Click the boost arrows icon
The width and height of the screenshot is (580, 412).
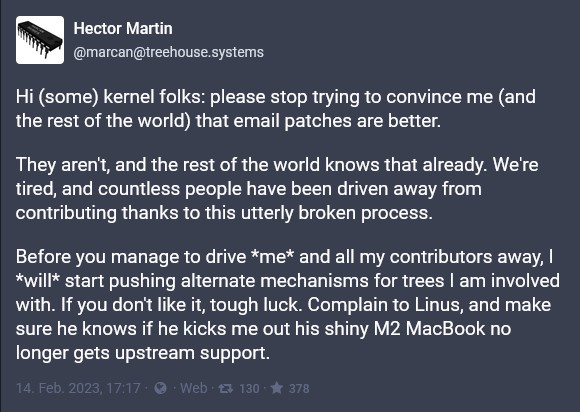point(225,388)
